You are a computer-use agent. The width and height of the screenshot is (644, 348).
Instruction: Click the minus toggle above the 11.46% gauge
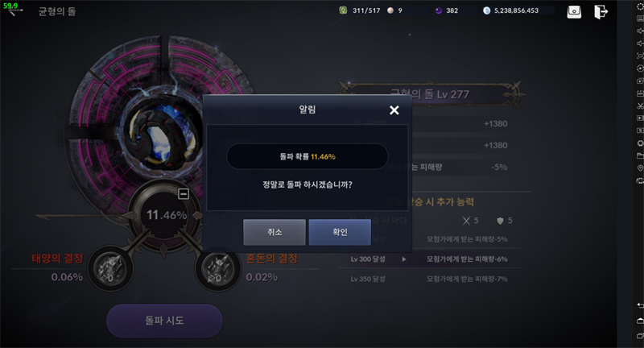[184, 193]
